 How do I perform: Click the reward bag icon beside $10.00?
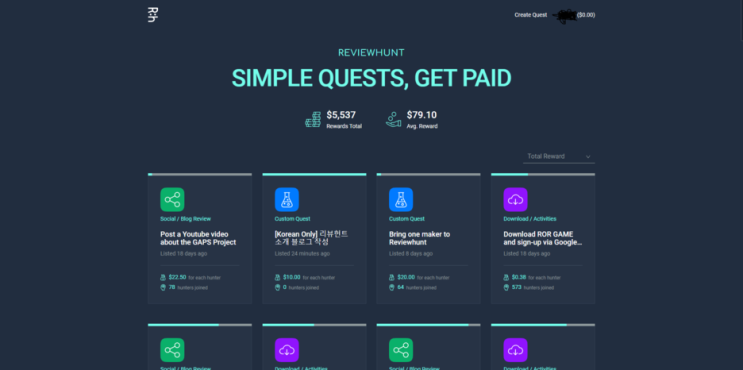coord(278,277)
